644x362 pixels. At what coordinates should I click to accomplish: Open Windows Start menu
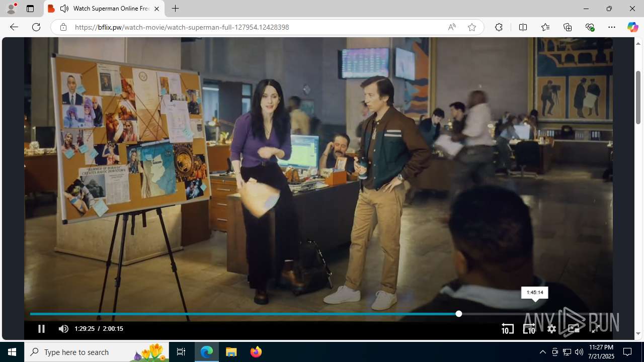click(x=12, y=352)
